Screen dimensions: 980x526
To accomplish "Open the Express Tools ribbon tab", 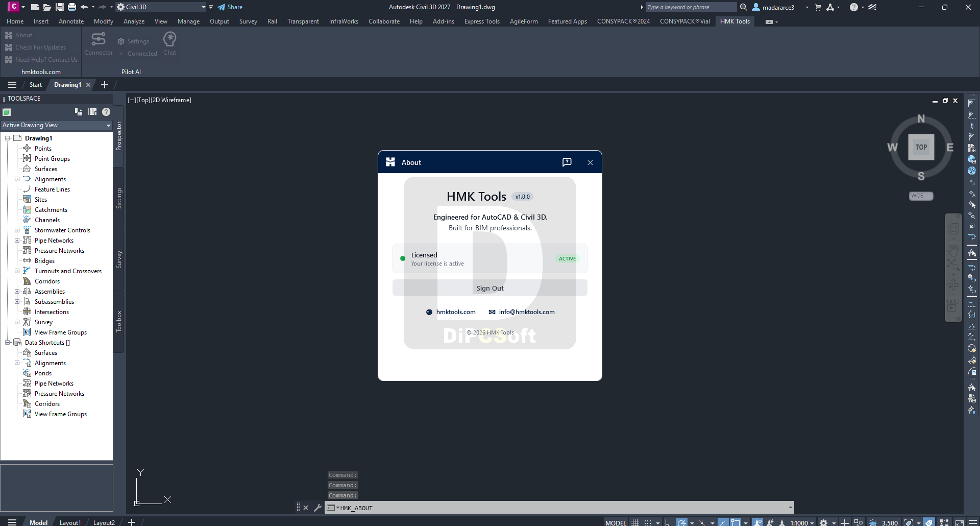I will (482, 21).
